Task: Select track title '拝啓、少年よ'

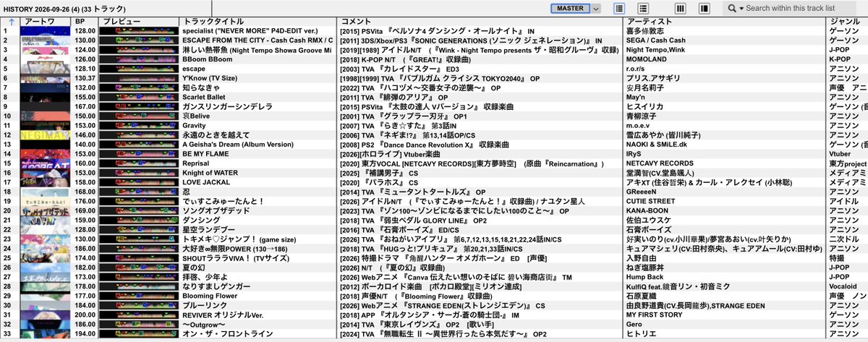Action: click(205, 276)
